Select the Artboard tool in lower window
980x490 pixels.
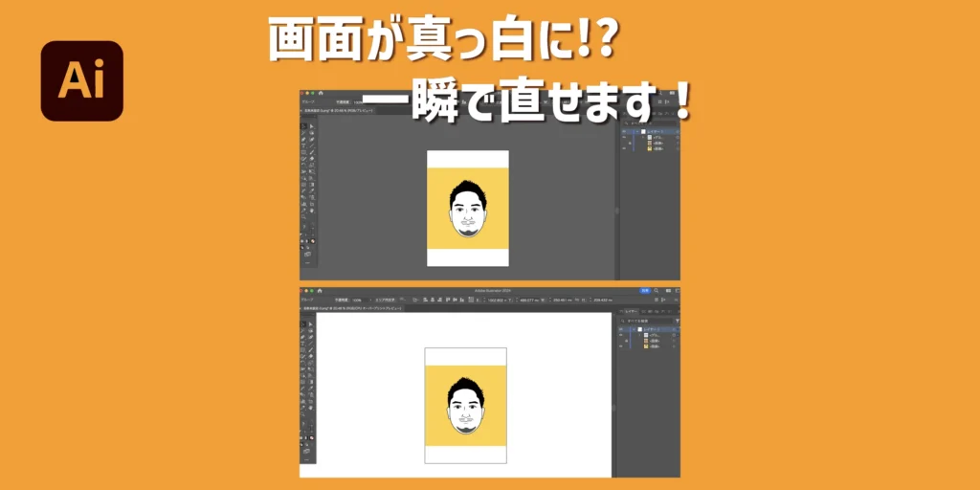point(311,401)
